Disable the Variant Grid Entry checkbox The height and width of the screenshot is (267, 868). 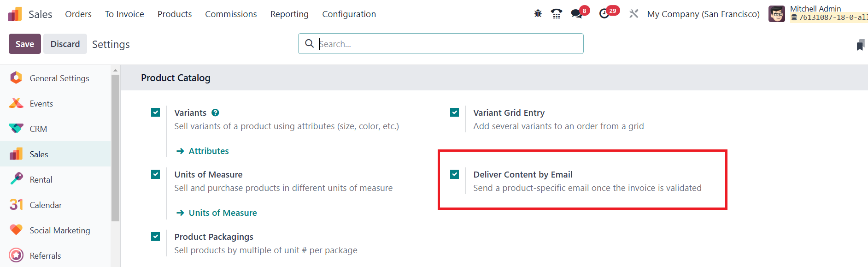pyautogui.click(x=455, y=113)
